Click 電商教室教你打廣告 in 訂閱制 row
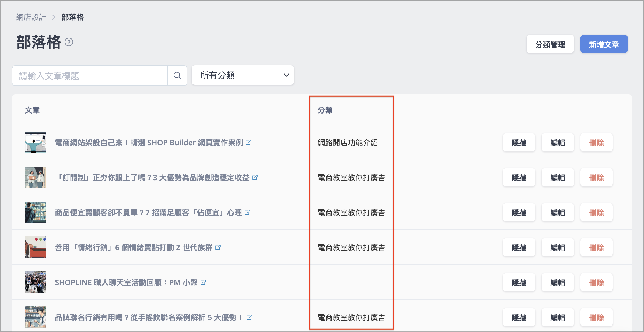This screenshot has width=644, height=332. click(352, 177)
